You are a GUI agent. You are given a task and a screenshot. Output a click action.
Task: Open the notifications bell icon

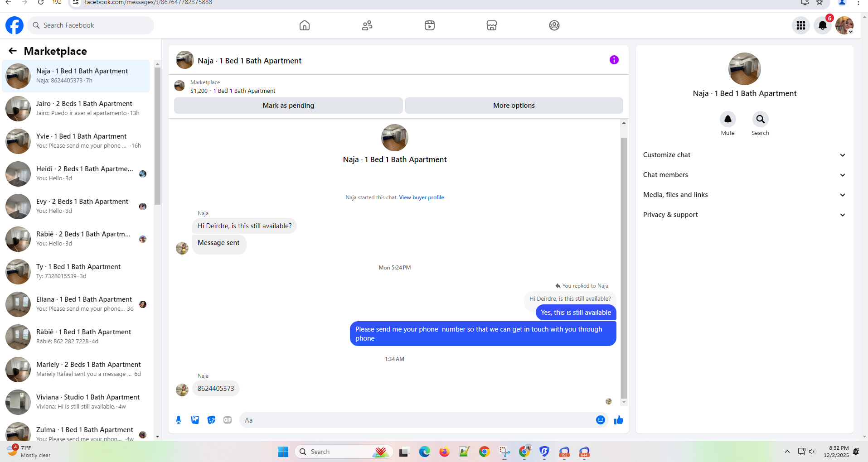tap(823, 25)
